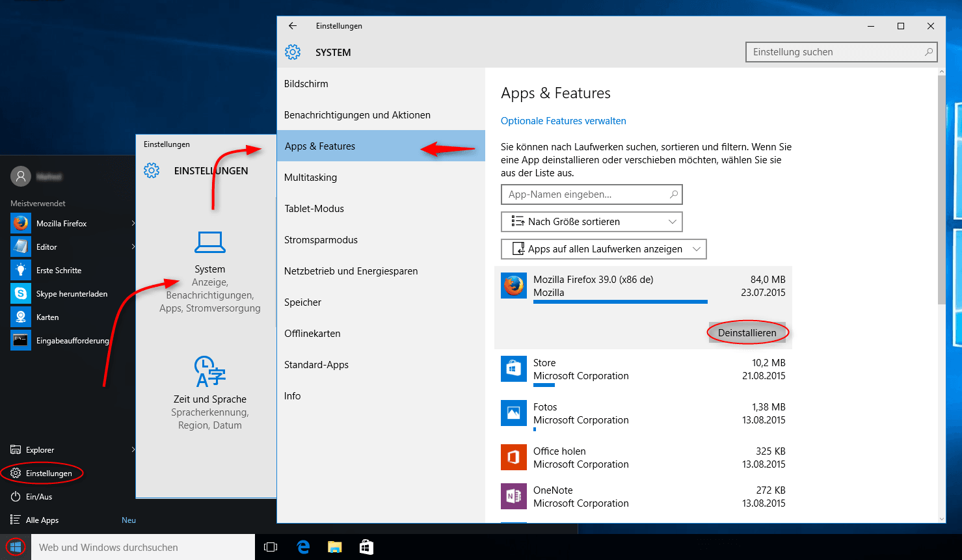
Task: Open the Nach Größe sortieren dropdown
Action: [x=592, y=222]
